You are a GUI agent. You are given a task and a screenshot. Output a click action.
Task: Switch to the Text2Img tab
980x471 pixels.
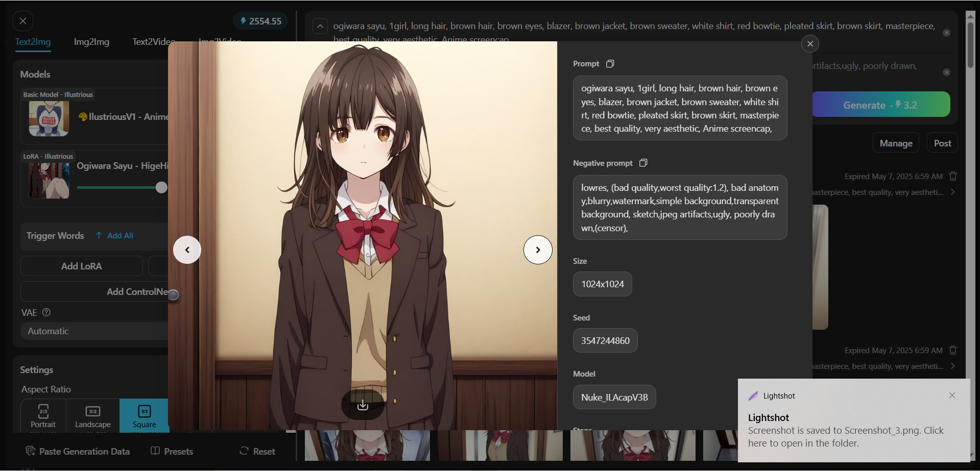coord(33,42)
